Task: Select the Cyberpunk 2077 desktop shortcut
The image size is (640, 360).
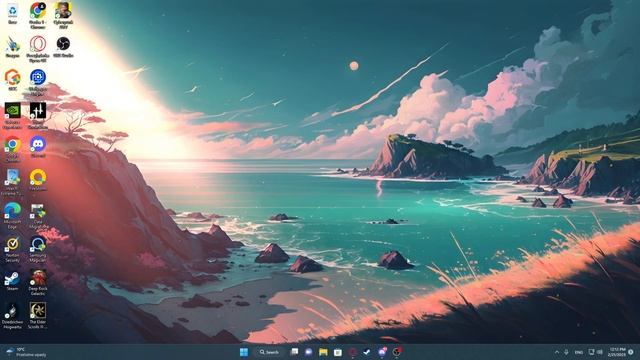Action: tap(63, 16)
